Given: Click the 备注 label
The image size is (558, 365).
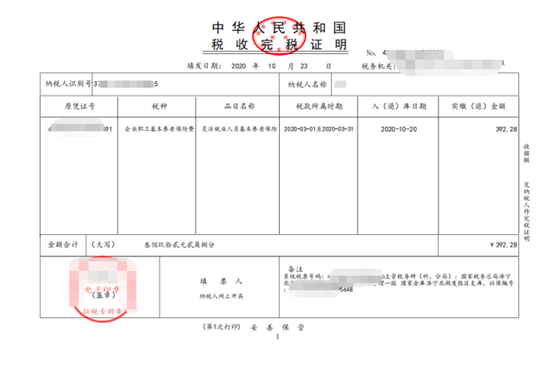Looking at the screenshot, I should pos(295,269).
